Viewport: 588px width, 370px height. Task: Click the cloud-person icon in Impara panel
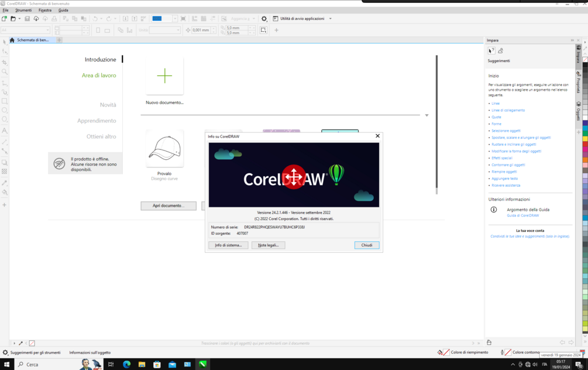[501, 51]
